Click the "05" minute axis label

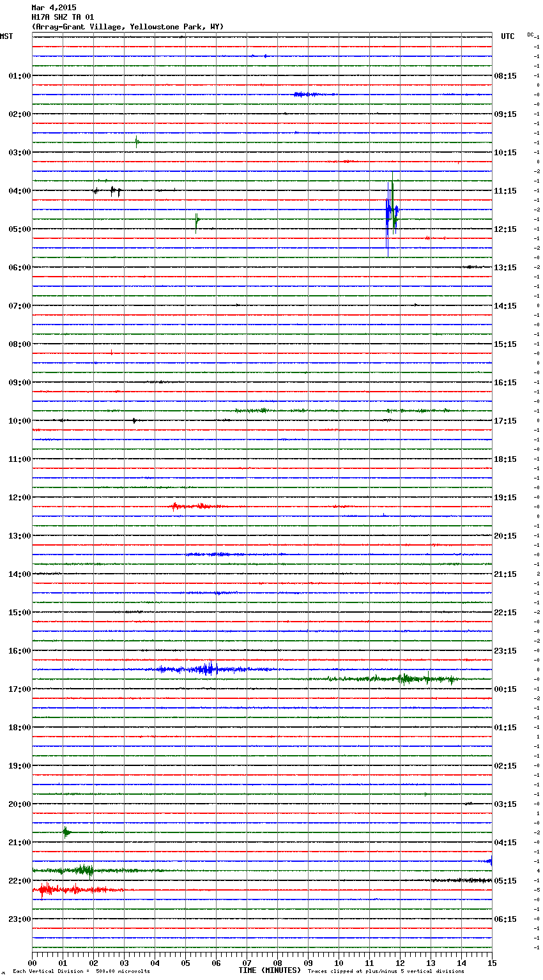coord(185,963)
